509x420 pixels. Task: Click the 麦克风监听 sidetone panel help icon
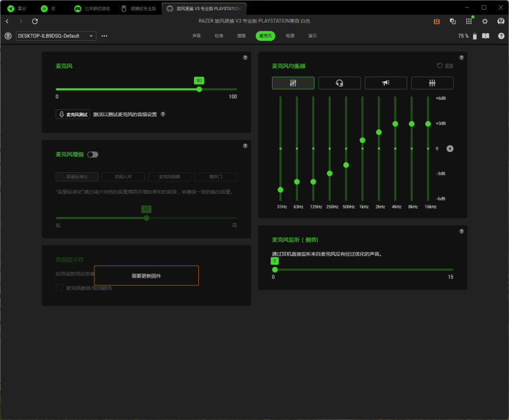tap(461, 231)
